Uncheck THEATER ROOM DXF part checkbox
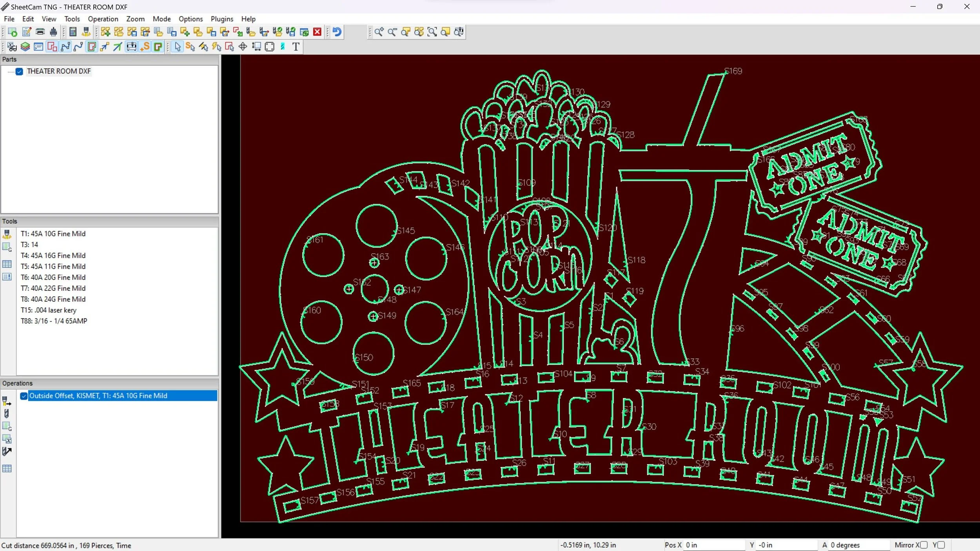 (x=19, y=71)
